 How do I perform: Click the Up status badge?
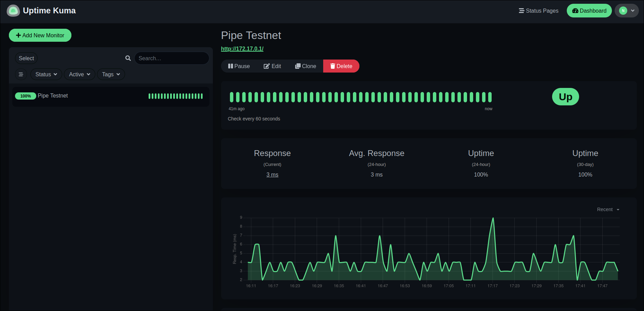tap(565, 97)
